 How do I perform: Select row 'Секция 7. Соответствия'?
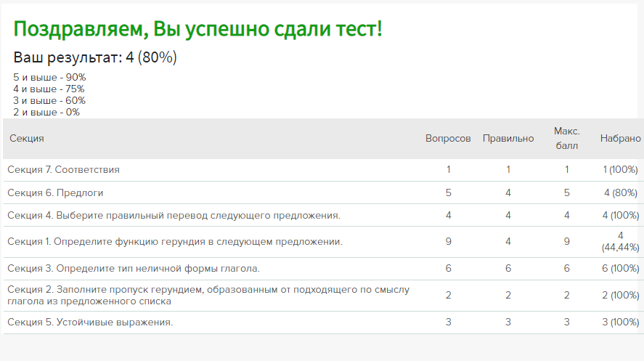(63, 169)
